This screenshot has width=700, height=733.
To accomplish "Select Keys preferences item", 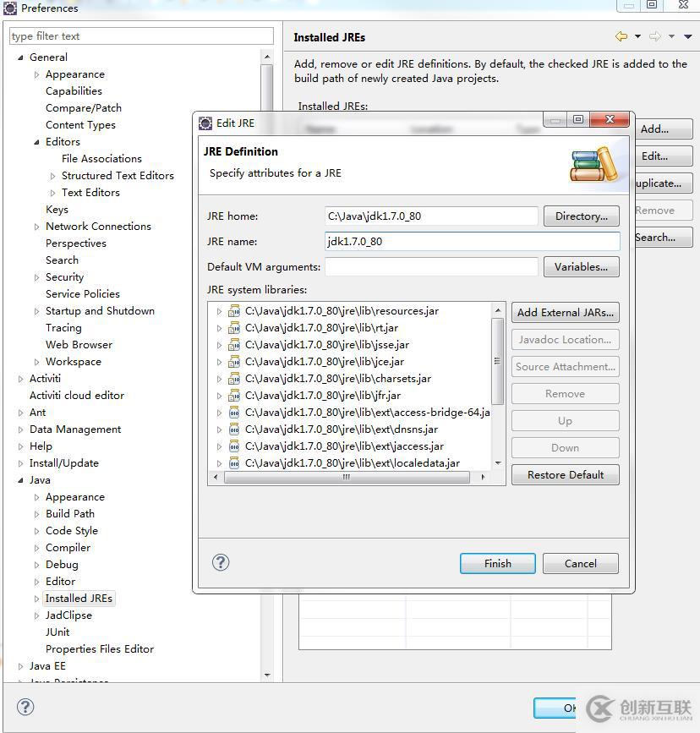I will pyautogui.click(x=57, y=210).
